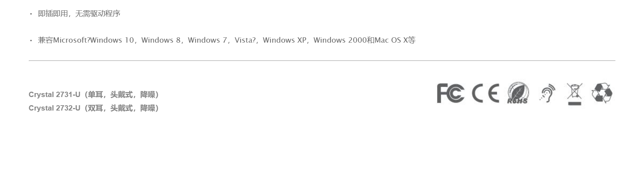
Task: Click the recycling arrows icon
Action: tap(602, 93)
